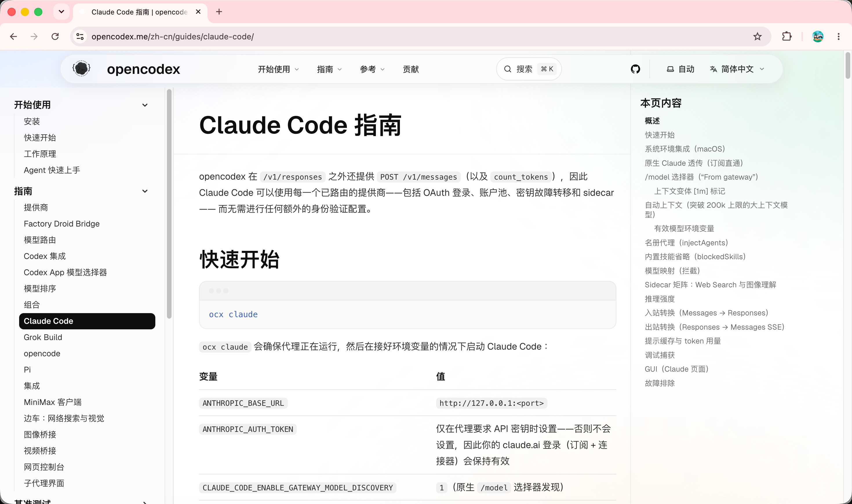Open the Codex 集成 sidebar page

click(45, 256)
